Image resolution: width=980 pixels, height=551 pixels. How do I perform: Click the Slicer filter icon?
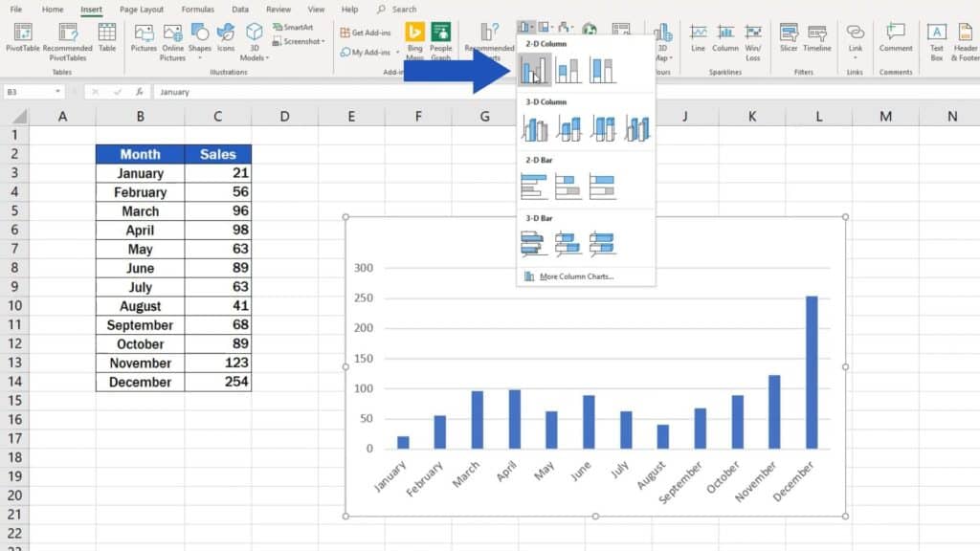[x=789, y=39]
